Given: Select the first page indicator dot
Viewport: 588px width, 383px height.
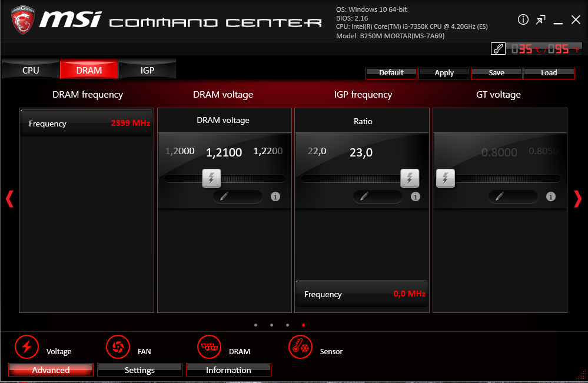Looking at the screenshot, I should pos(256,325).
